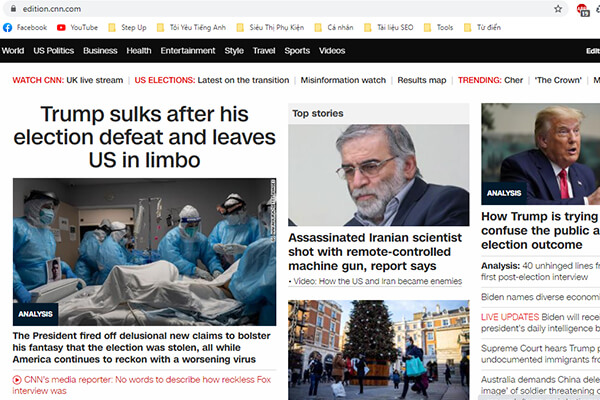600x400 pixels.
Task: Open Australia demands China delete image link
Action: pos(540,385)
